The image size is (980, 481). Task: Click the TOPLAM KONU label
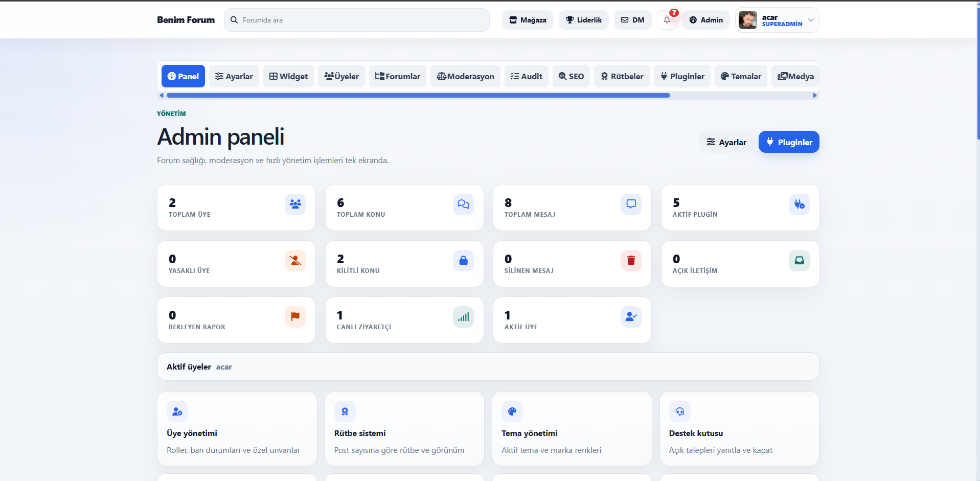click(x=361, y=215)
